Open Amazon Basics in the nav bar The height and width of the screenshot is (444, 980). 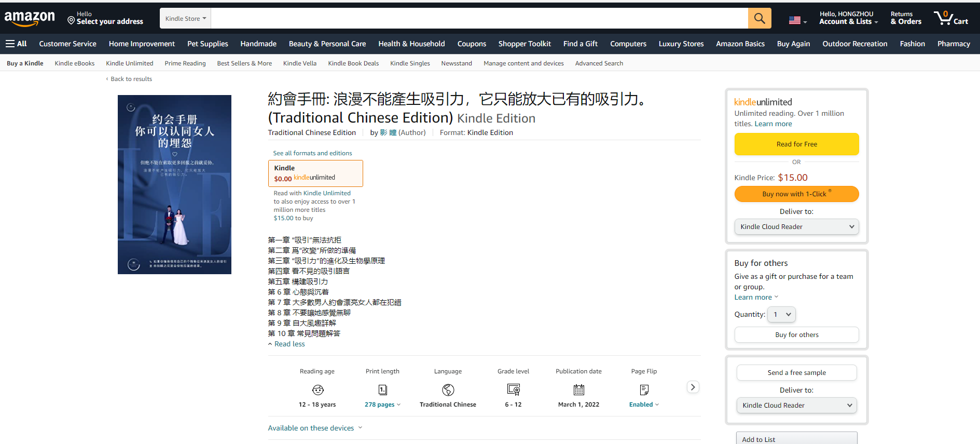[740, 44]
